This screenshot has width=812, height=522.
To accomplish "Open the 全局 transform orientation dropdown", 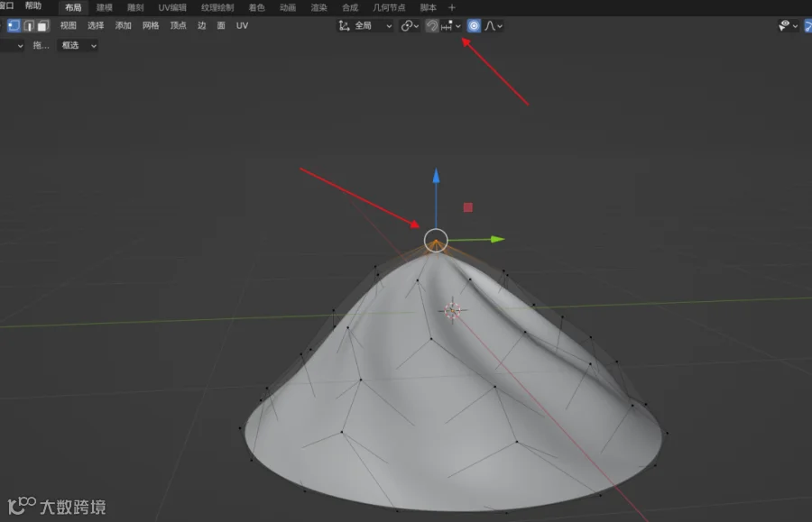I will (365, 26).
